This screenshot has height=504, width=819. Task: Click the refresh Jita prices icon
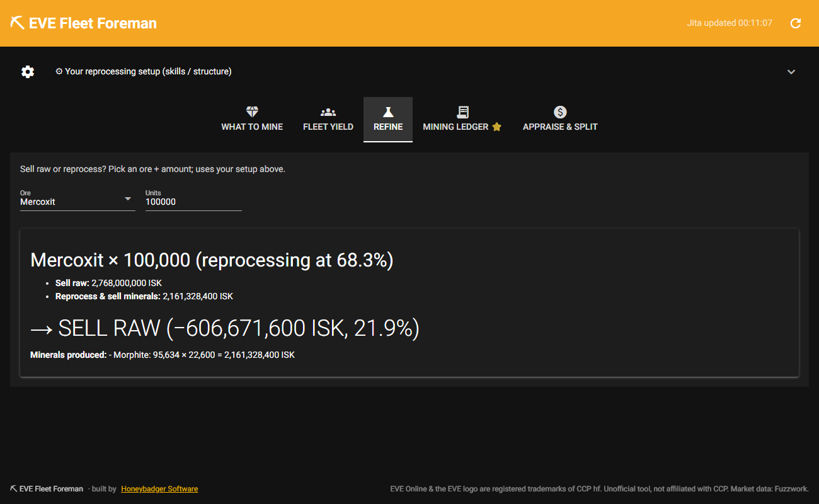point(796,23)
